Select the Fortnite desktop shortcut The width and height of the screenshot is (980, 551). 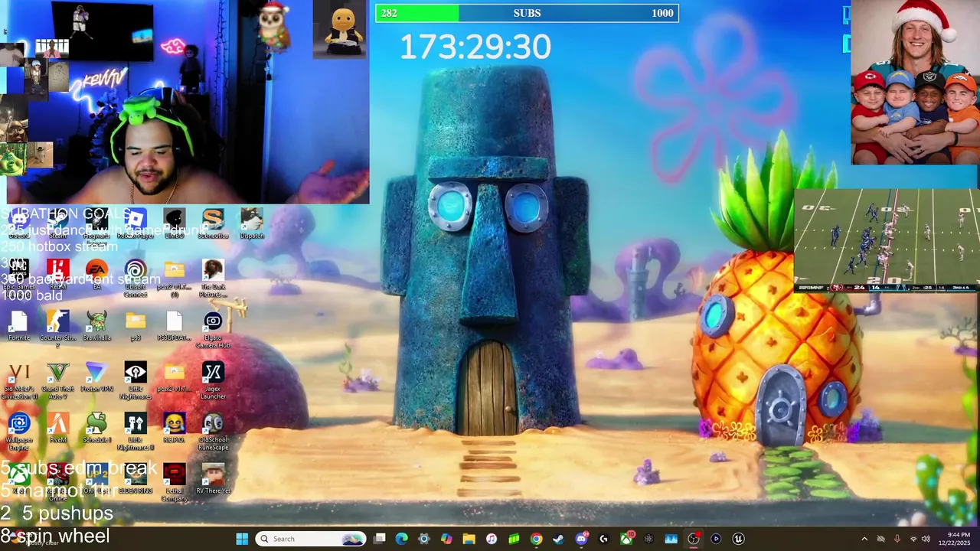18,326
